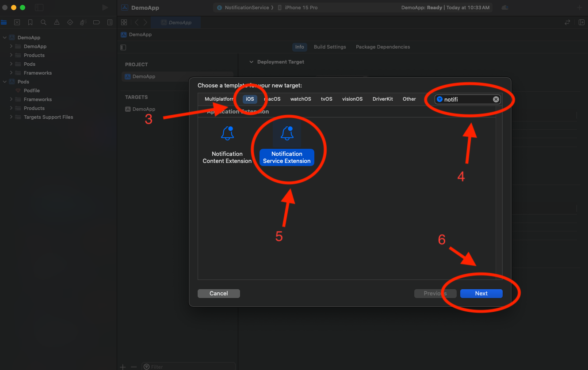Viewport: 588px width, 370px height.
Task: Hide the navigator sidebar with toolbar toggle
Action: coord(39,8)
